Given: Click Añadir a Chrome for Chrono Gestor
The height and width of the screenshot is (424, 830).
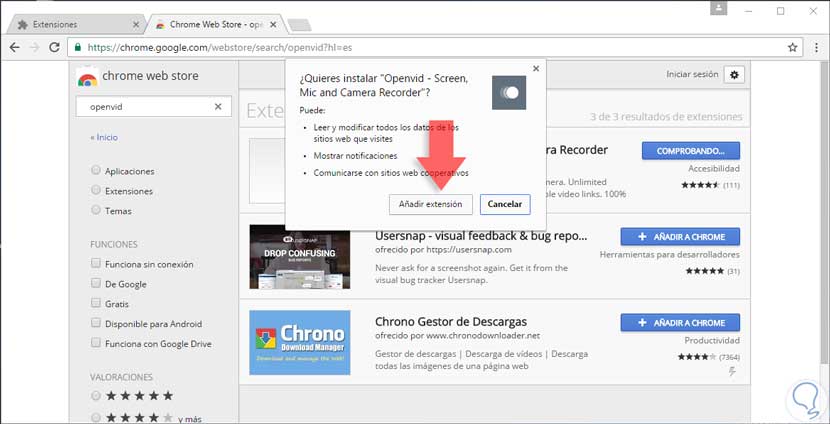Looking at the screenshot, I should (680, 322).
